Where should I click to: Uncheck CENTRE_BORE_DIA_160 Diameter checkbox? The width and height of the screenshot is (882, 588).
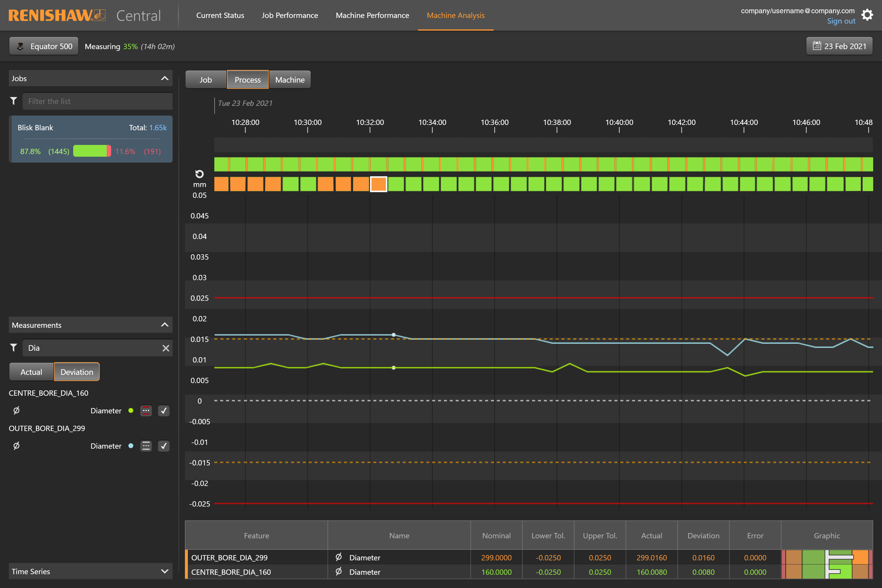click(164, 411)
